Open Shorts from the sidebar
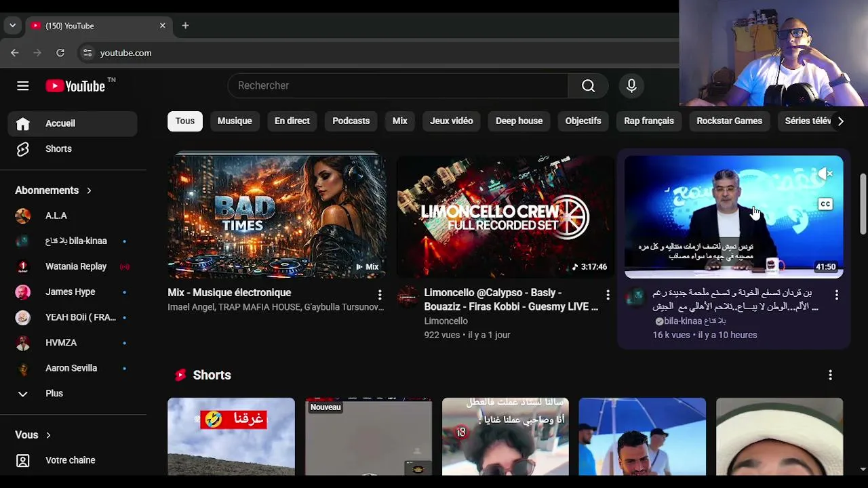 (73, 148)
